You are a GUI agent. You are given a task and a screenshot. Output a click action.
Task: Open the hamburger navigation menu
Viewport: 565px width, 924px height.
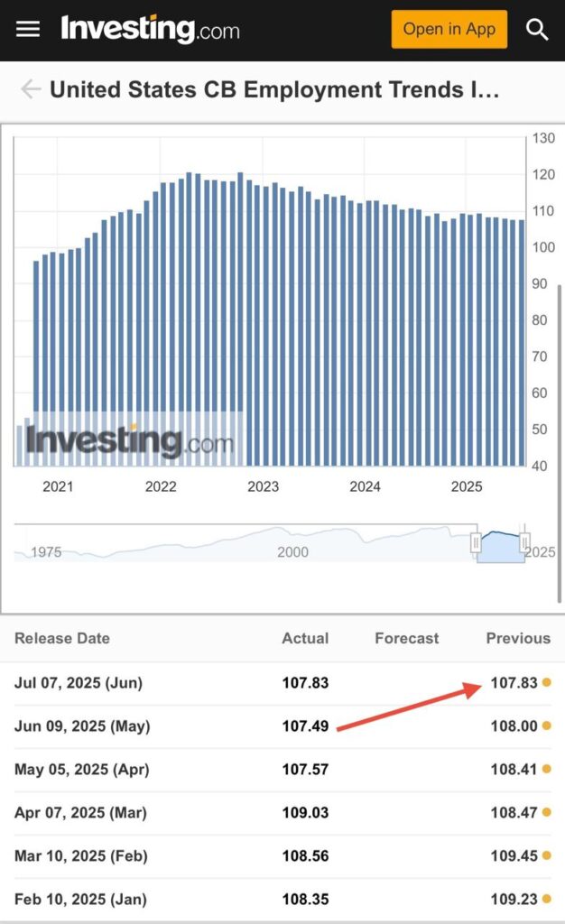pos(28,29)
